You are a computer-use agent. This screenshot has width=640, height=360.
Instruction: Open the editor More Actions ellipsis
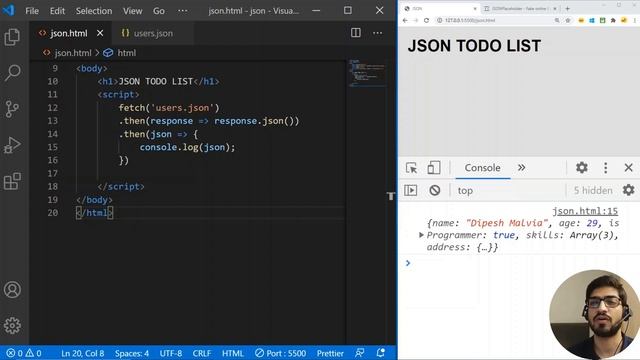point(378,33)
